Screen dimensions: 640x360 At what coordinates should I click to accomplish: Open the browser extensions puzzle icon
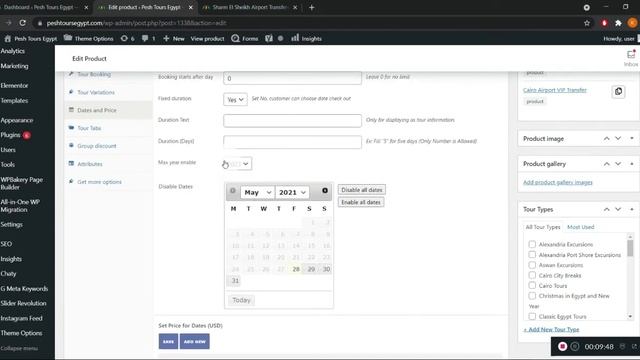618,23
